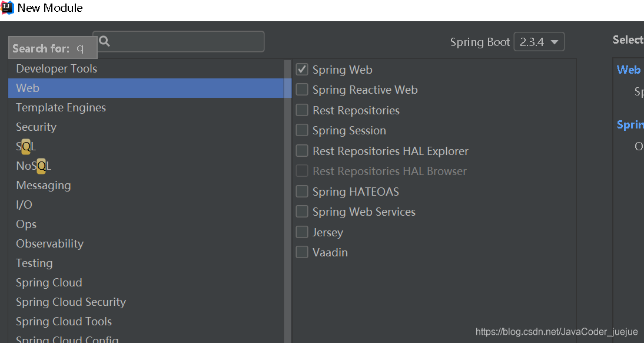This screenshot has width=644, height=343.
Task: Choose the Ops category
Action: click(146, 224)
